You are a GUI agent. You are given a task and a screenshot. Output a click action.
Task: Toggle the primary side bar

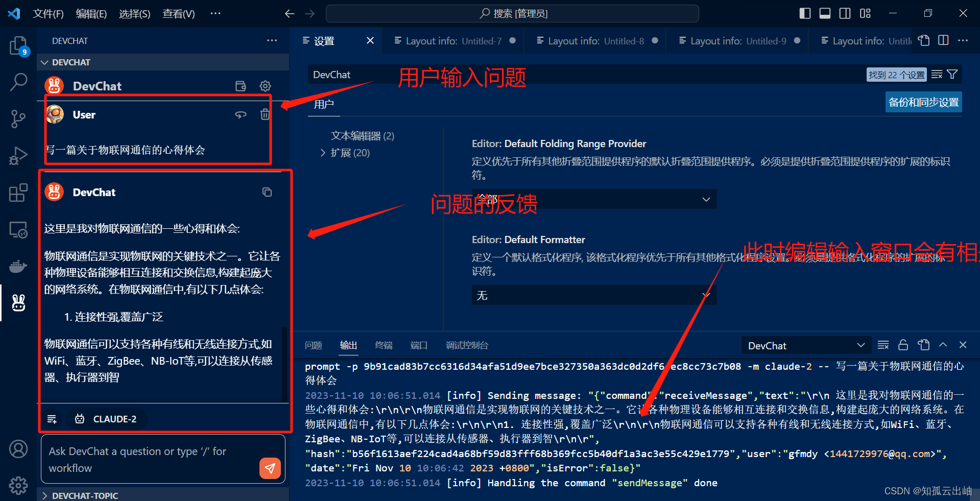(x=805, y=14)
